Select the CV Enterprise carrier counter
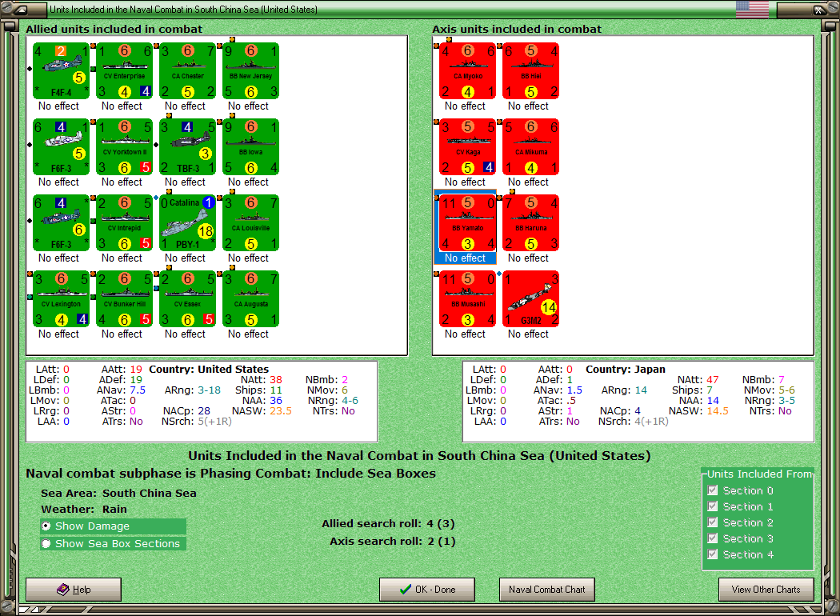Viewport: 840px width, 616px height. [x=124, y=71]
